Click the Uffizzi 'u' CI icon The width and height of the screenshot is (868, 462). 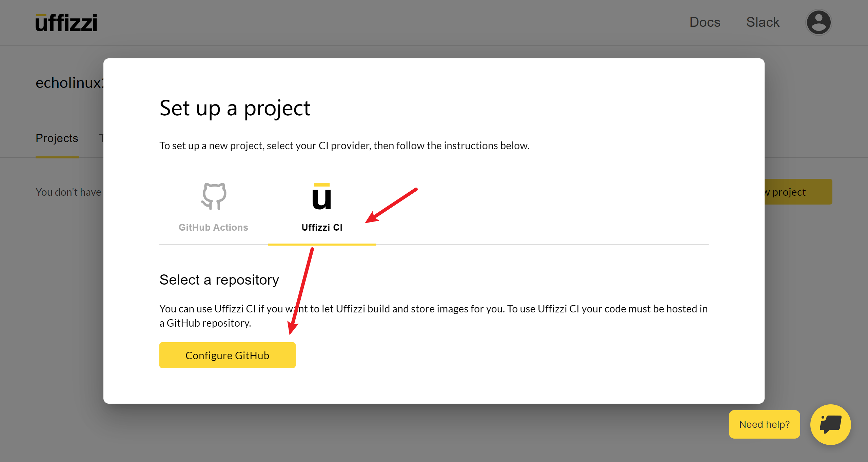point(321,196)
